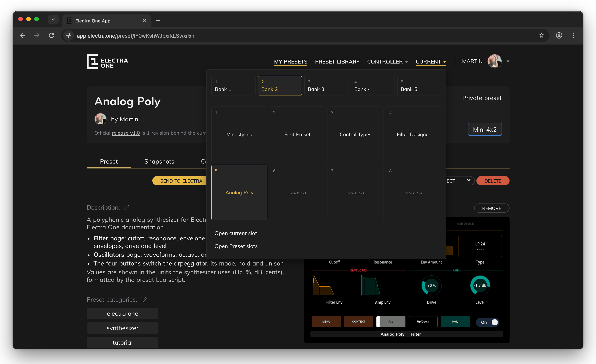
Task: Select slot 3 Control Types
Action: click(x=355, y=134)
